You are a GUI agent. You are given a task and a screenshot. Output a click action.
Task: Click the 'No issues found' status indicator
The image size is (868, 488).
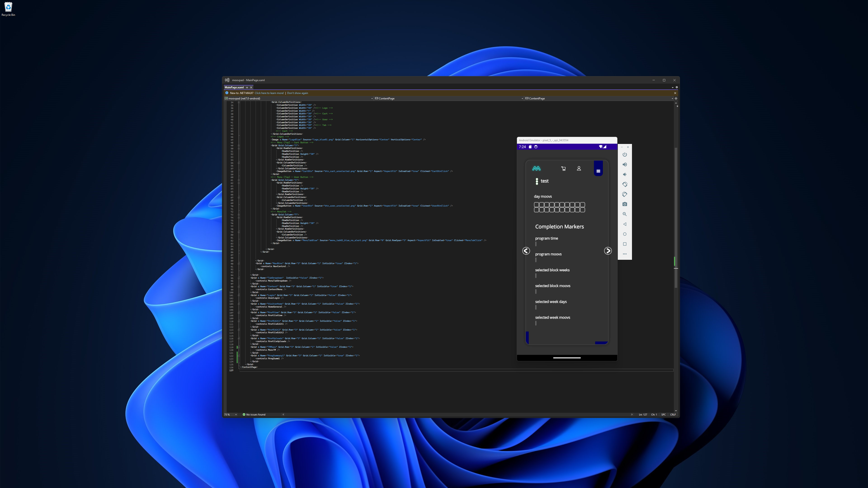tap(254, 415)
